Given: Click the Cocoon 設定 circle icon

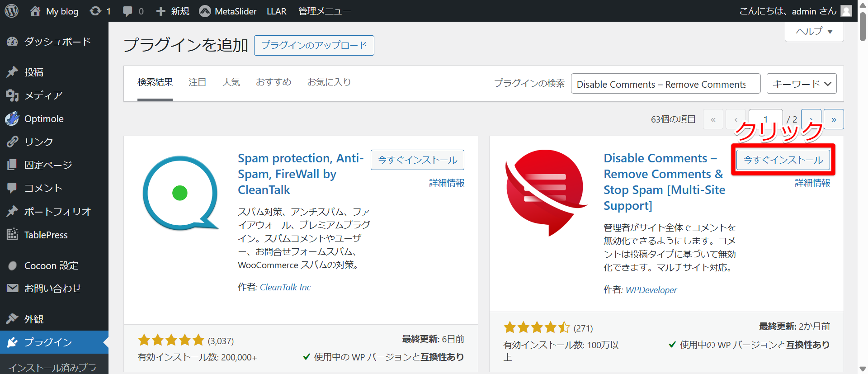Looking at the screenshot, I should [x=12, y=265].
